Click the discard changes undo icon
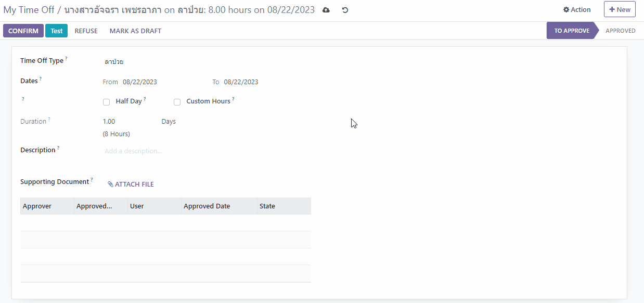The image size is (644, 303). tap(345, 10)
